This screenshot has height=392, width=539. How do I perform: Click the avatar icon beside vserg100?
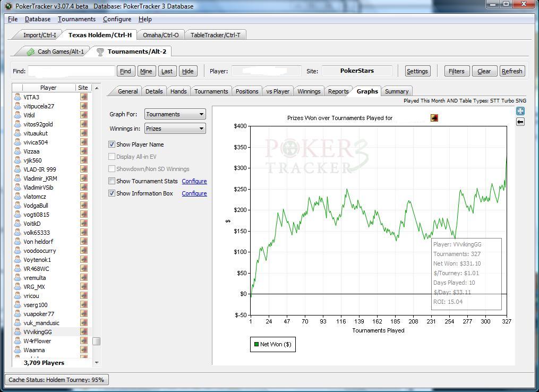pyautogui.click(x=17, y=305)
